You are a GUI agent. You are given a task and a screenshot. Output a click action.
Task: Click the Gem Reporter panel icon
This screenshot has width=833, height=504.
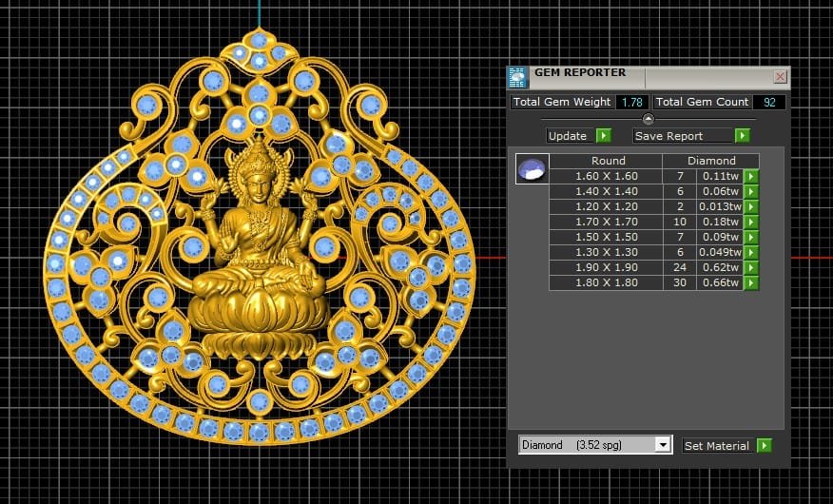(x=516, y=76)
